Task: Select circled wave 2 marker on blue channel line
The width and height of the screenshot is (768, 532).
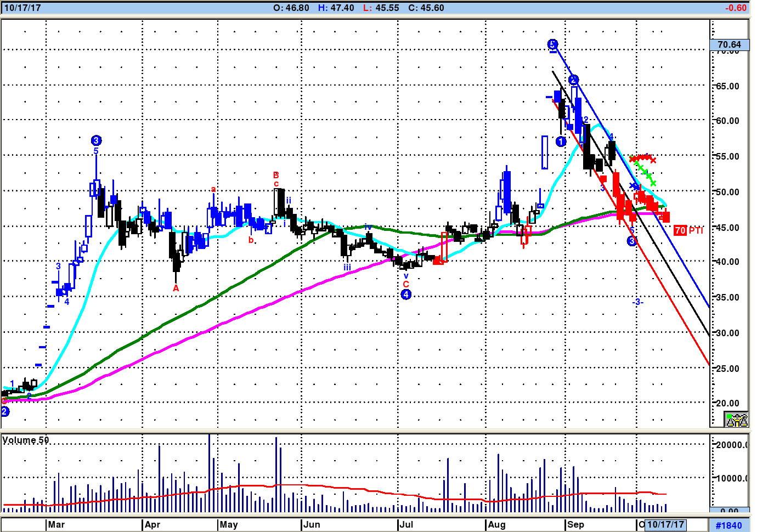Action: click(x=573, y=80)
